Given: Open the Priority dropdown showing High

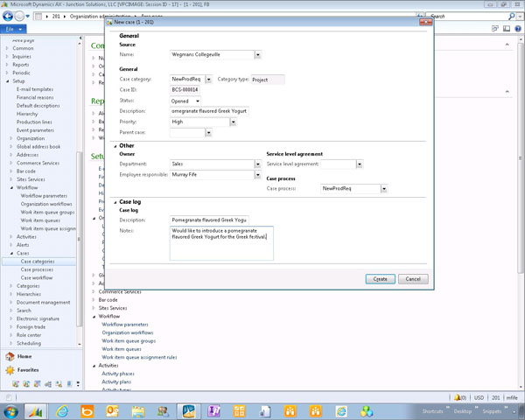Looking at the screenshot, I should coord(233,122).
